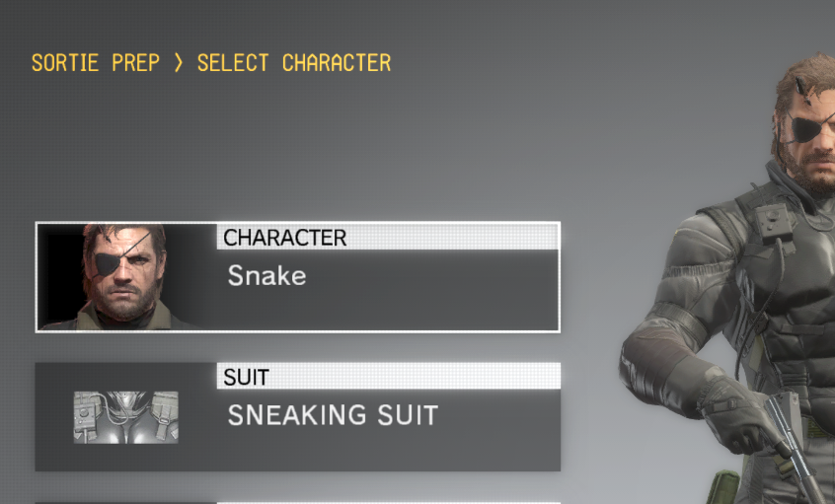Screen dimensions: 835x504
Task: Click the device strapped to Snake's chest
Action: pos(776,223)
